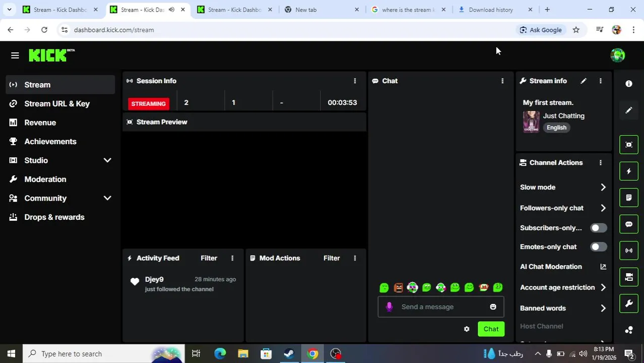
Task: Open File Explorer from the taskbar
Action: click(243, 354)
